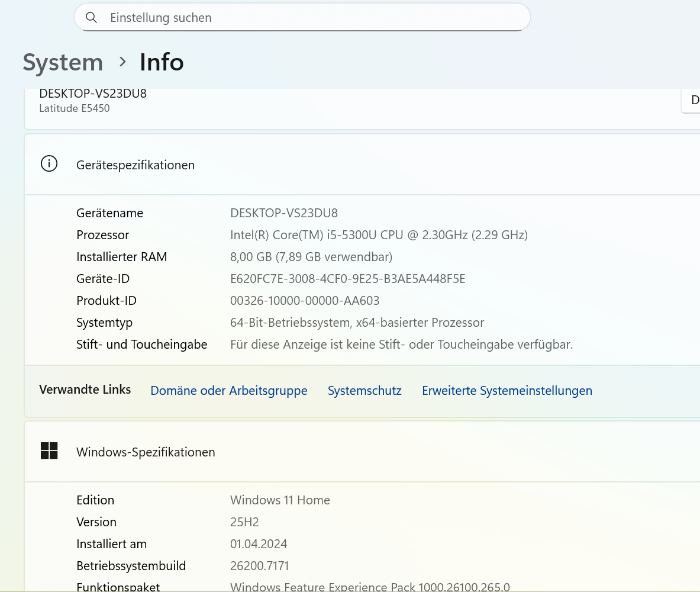
Task: Collapse the Gerätespezifikationen section header
Action: tap(362, 165)
